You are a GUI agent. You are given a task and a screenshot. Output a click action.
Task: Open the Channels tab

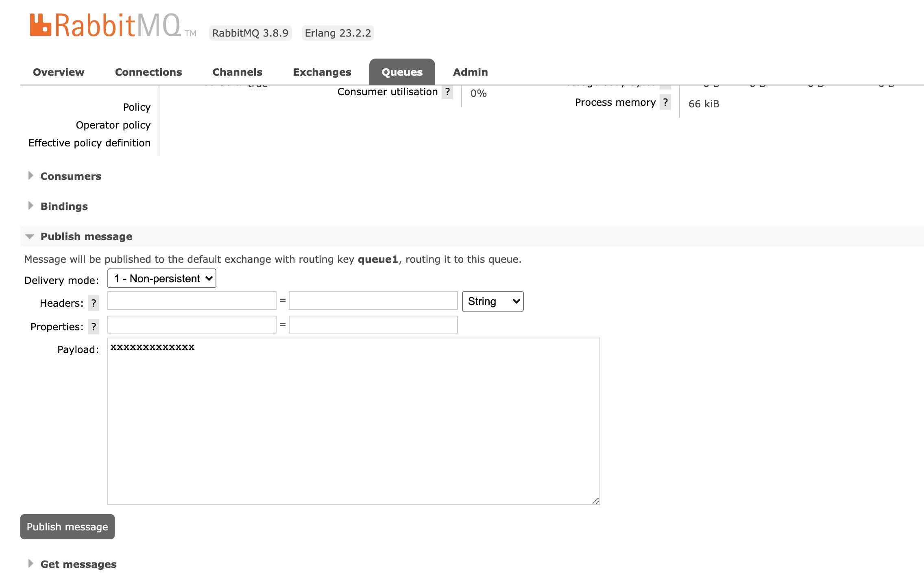point(238,72)
